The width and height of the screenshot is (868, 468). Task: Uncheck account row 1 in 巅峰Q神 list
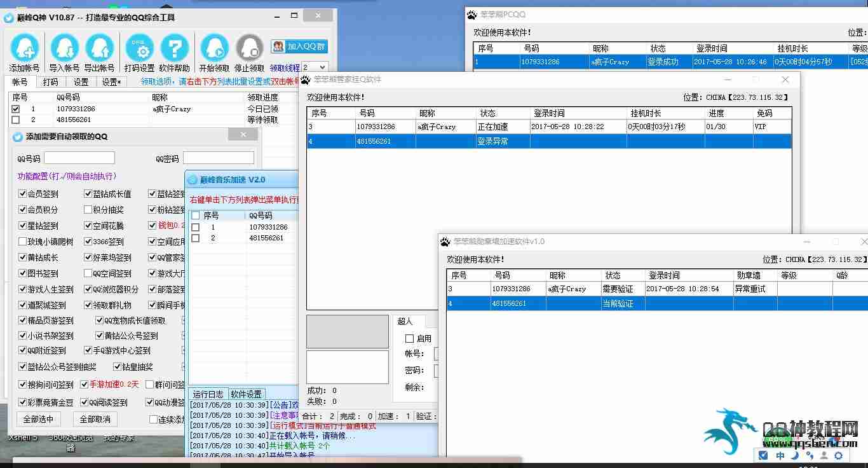click(x=16, y=109)
